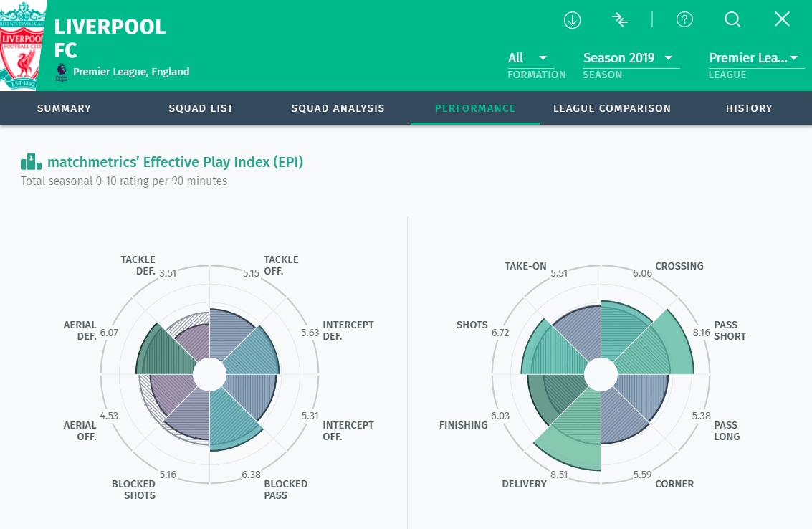
Task: Click the Blocked Pass label
Action: point(285,489)
